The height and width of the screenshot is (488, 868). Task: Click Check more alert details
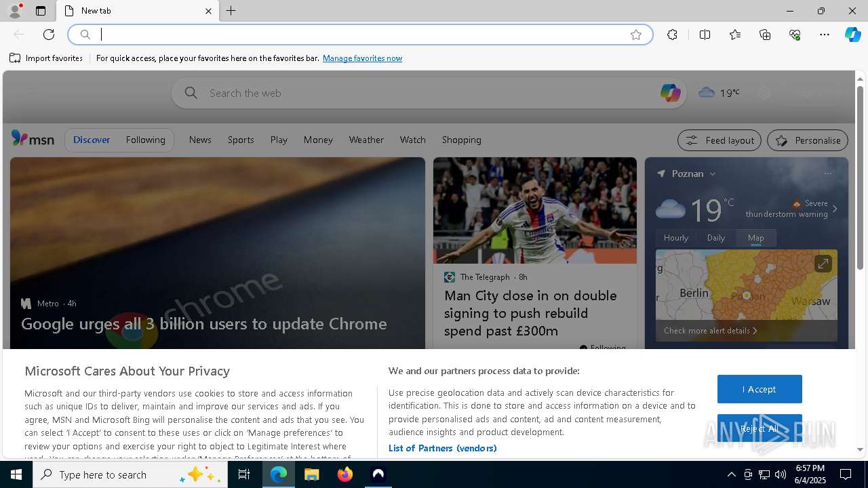pyautogui.click(x=710, y=331)
